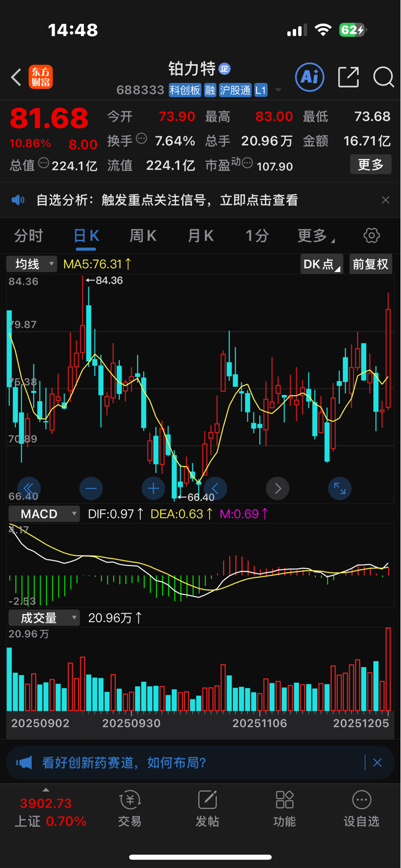Screen dimensions: 401x868
Task: Switch to 1分 tab
Action: 257,236
